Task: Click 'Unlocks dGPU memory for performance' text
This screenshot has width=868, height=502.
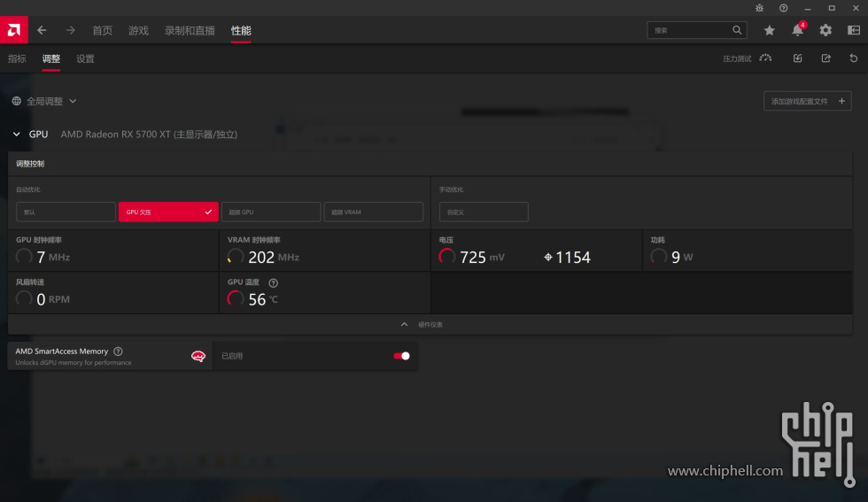Action: [73, 362]
